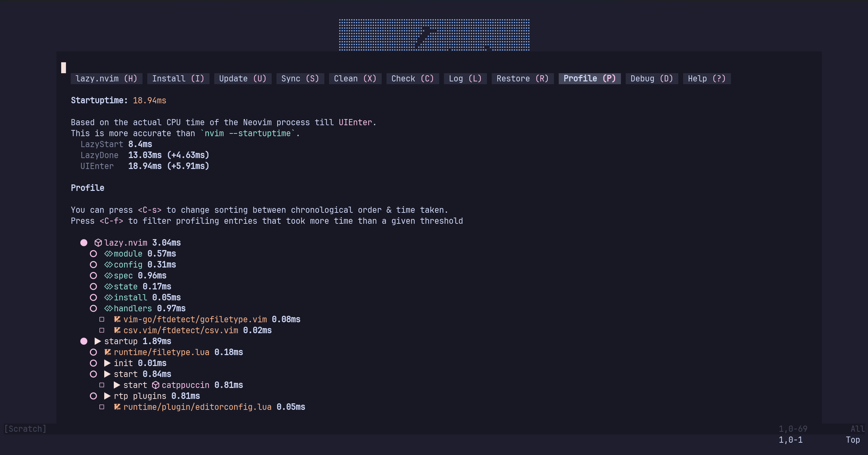Click the code icon next to module
Viewport: 868px width, 455px height.
click(x=108, y=254)
